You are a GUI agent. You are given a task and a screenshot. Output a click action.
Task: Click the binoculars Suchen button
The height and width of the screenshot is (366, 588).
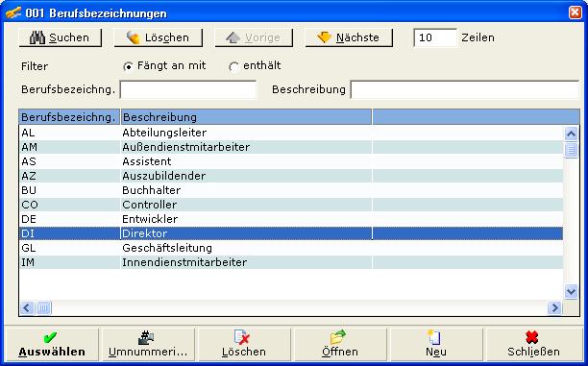(x=60, y=37)
